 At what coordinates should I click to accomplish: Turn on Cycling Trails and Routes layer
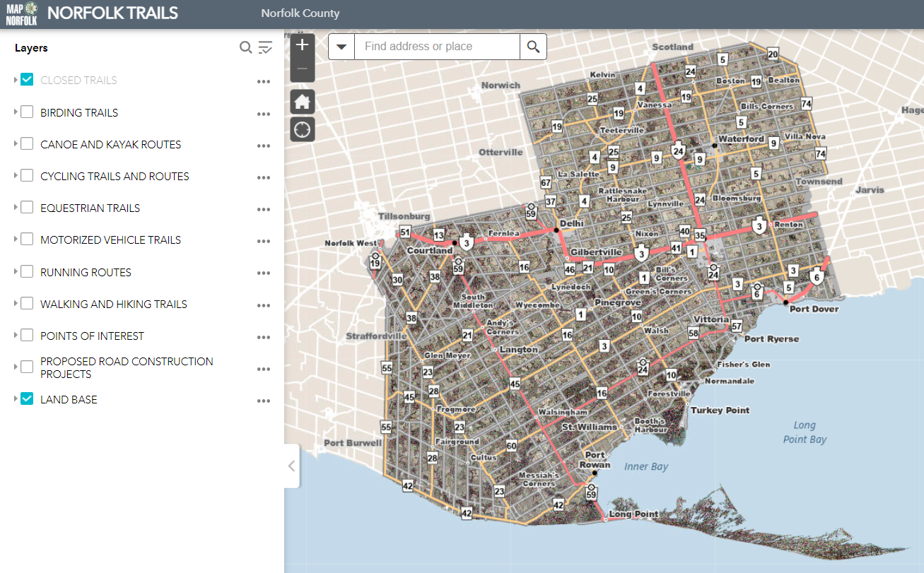point(27,176)
